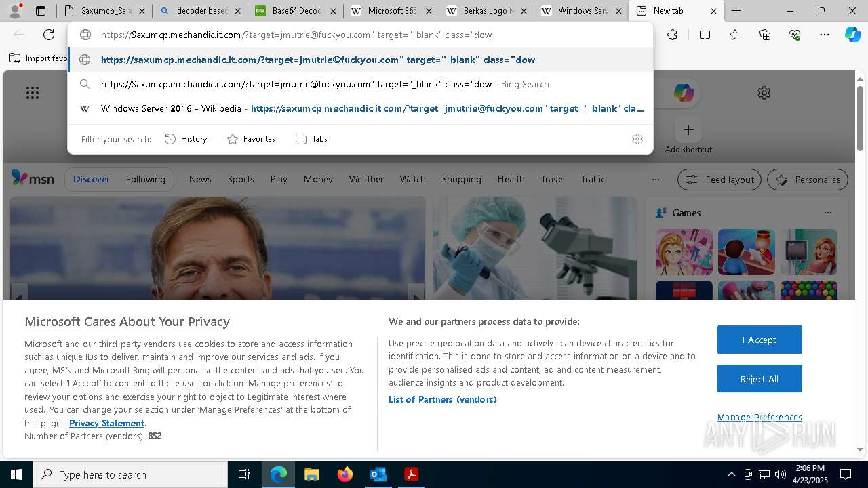This screenshot has width=868, height=488.
Task: Open Task View on the taskbar
Action: click(244, 474)
